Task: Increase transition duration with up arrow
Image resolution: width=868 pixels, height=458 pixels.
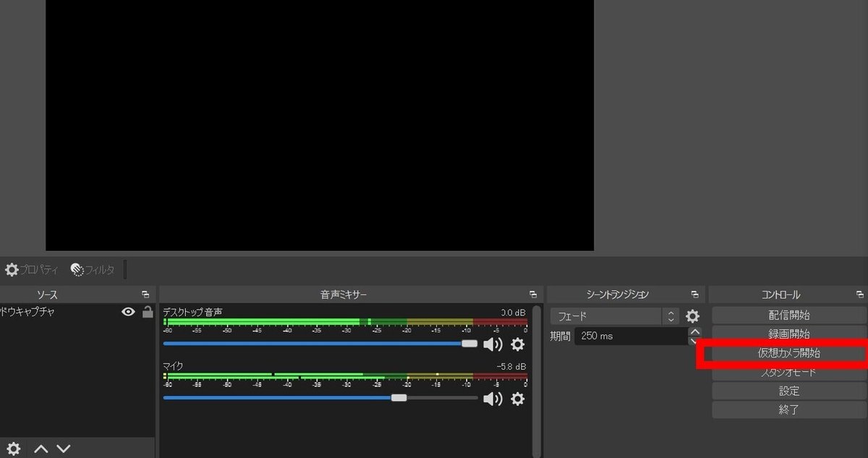Action: click(x=695, y=331)
